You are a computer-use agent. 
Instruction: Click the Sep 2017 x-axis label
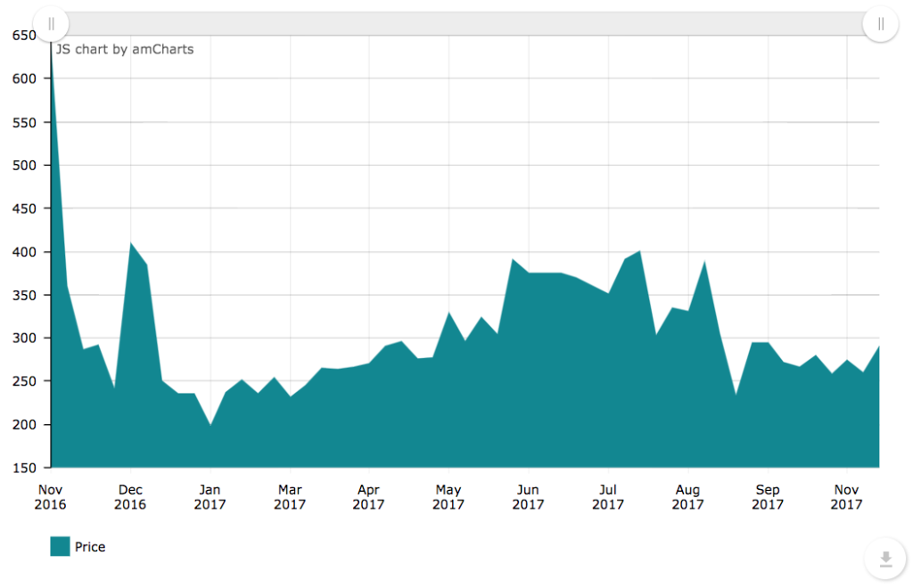[x=767, y=497]
